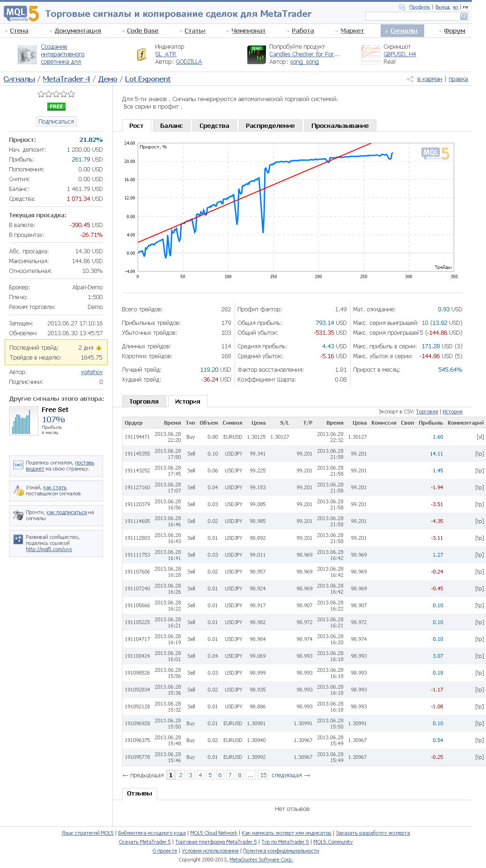Click the GBPUSD H4 screenshot thumbnail
This screenshot has height=868, width=486.
tap(370, 54)
